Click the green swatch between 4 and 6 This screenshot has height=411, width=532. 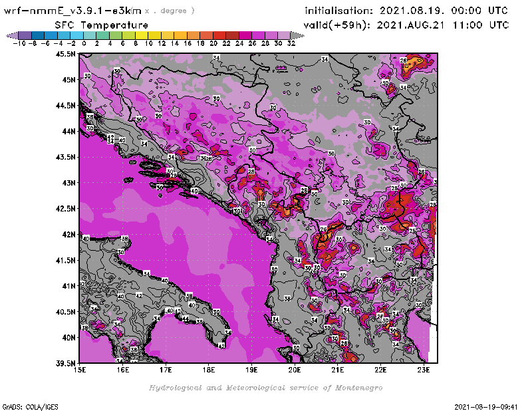coord(116,35)
